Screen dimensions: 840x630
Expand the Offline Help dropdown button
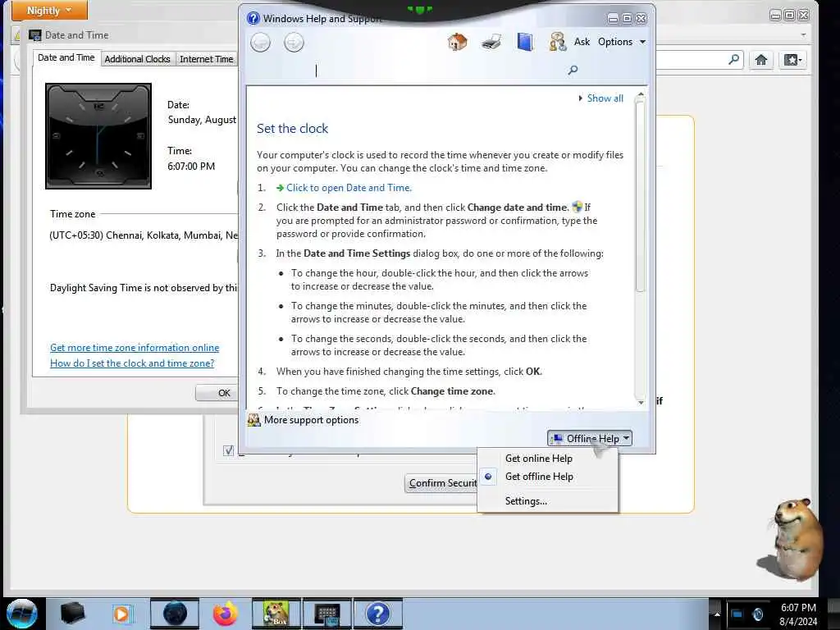(589, 438)
